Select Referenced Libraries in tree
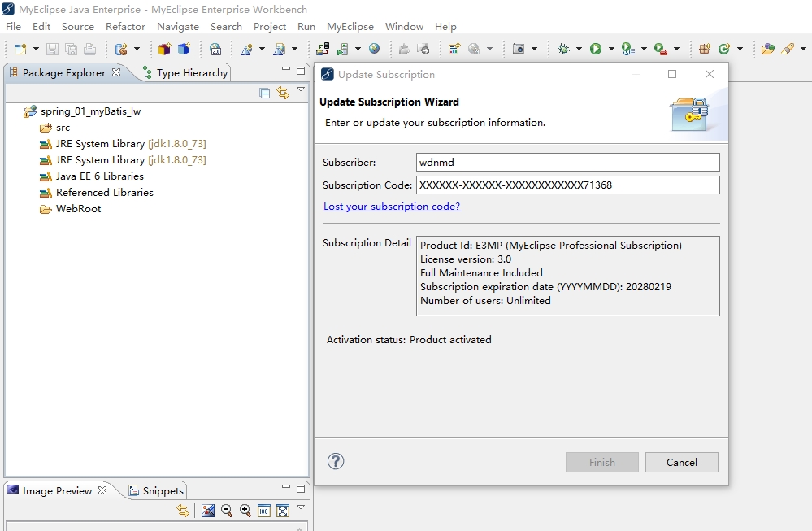The image size is (812, 531). pyautogui.click(x=97, y=192)
